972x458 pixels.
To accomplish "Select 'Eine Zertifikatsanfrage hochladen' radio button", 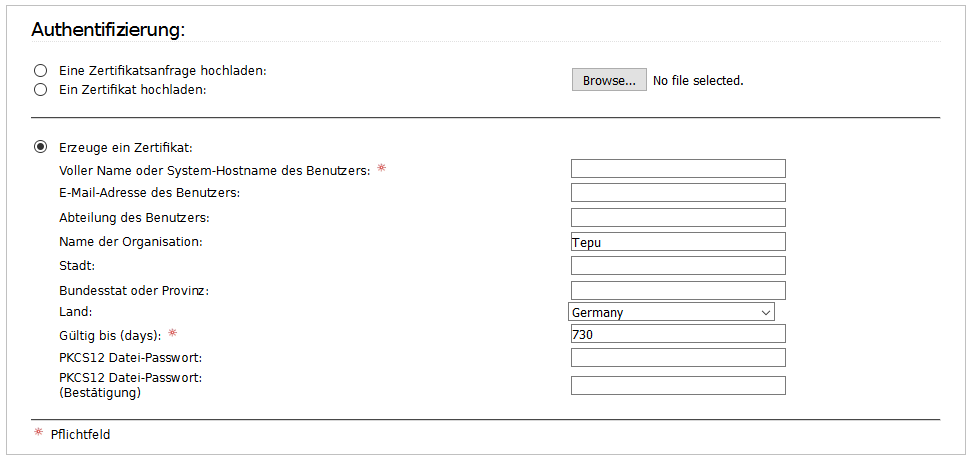I will tap(40, 71).
